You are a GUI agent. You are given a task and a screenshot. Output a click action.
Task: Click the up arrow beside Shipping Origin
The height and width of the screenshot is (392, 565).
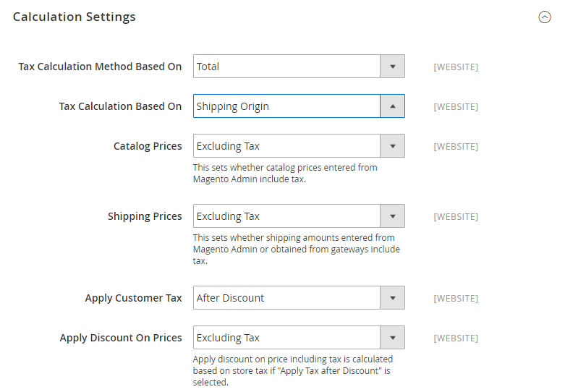392,106
